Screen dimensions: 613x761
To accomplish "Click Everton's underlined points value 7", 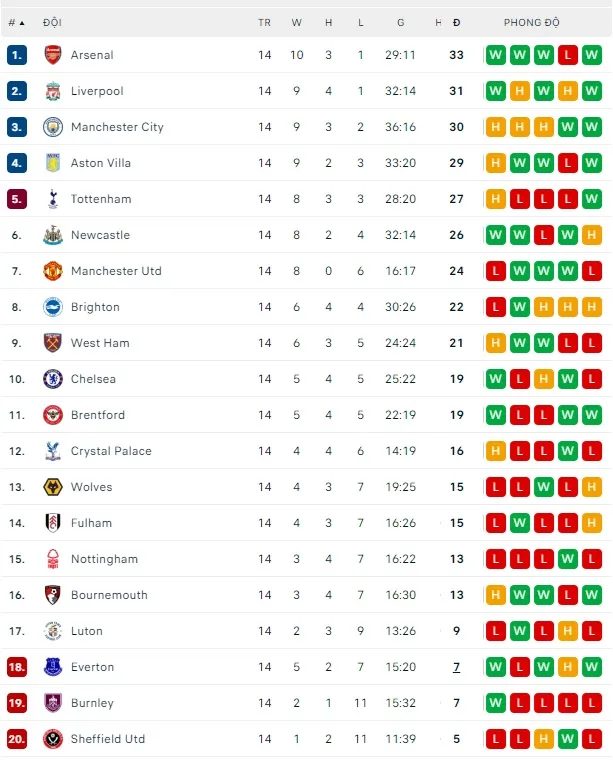I will pyautogui.click(x=456, y=667).
